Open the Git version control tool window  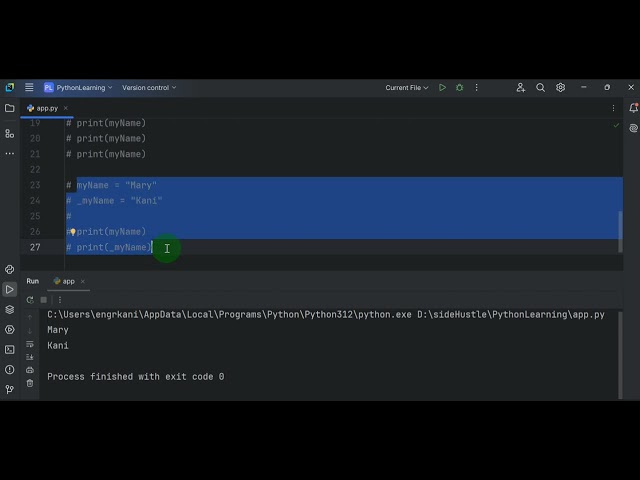(9, 389)
